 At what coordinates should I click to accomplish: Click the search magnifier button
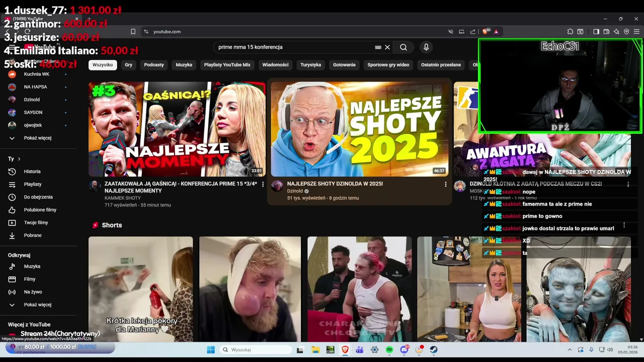coord(404,47)
